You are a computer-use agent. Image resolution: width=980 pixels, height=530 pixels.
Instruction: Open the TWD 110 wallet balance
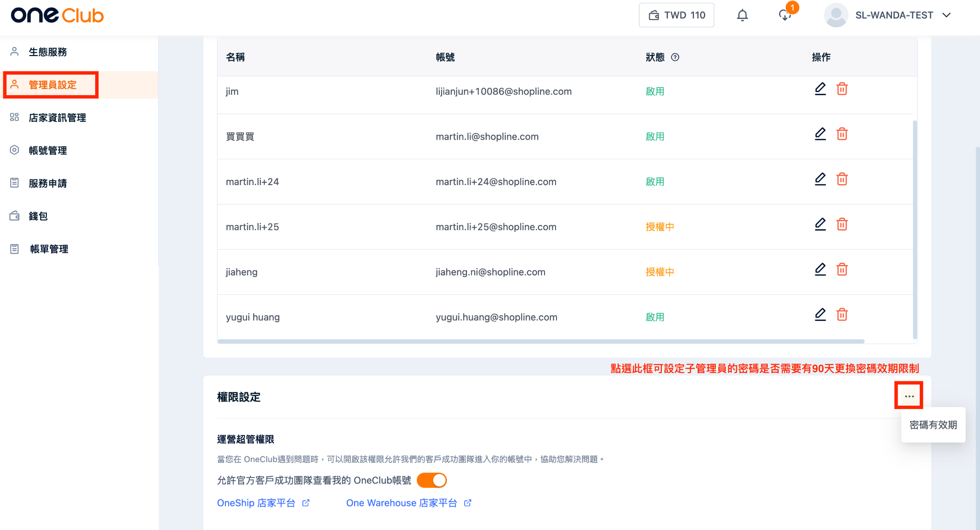tap(677, 15)
